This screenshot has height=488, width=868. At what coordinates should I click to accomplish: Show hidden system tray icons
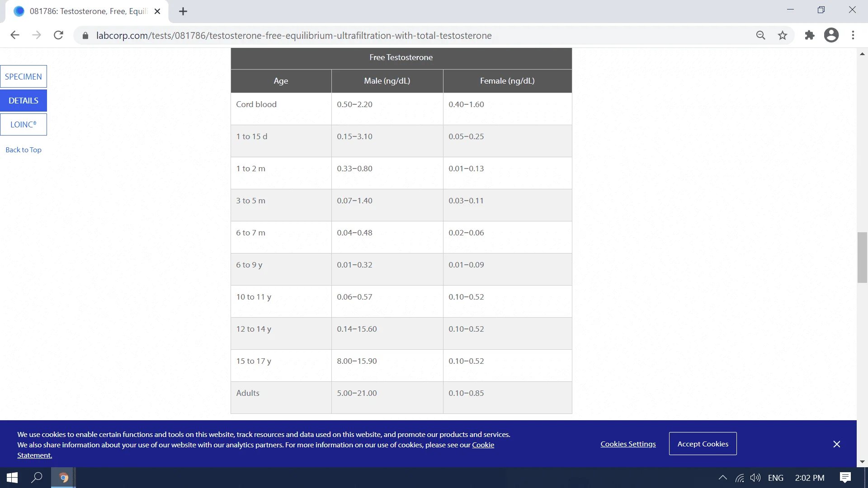722,478
